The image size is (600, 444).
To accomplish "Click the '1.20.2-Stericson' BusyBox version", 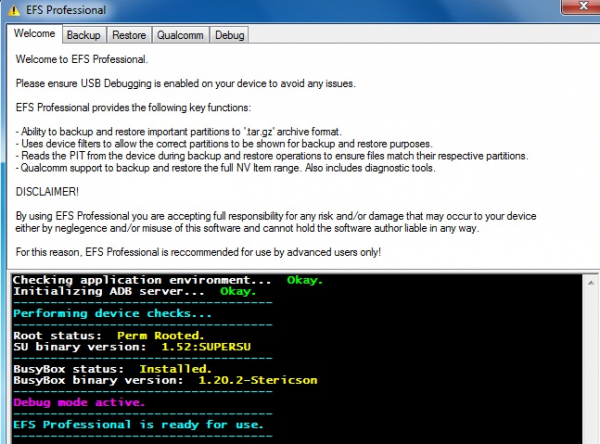I will 258,380.
